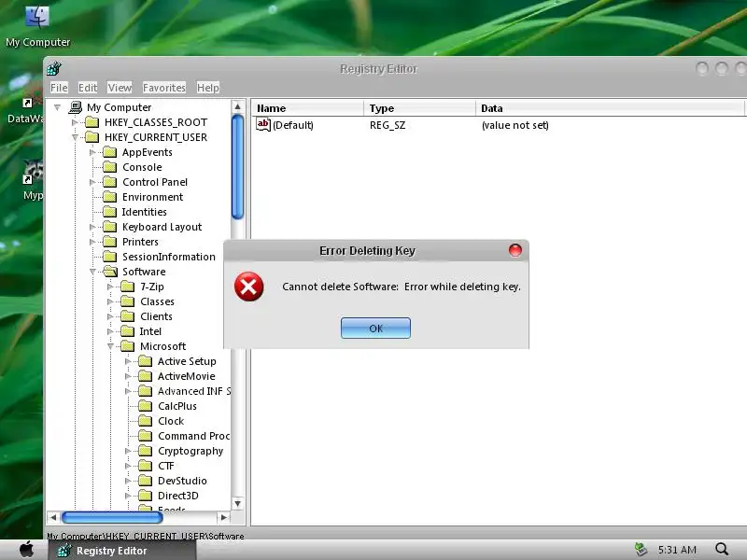Click OK in the error dialog

[375, 329]
